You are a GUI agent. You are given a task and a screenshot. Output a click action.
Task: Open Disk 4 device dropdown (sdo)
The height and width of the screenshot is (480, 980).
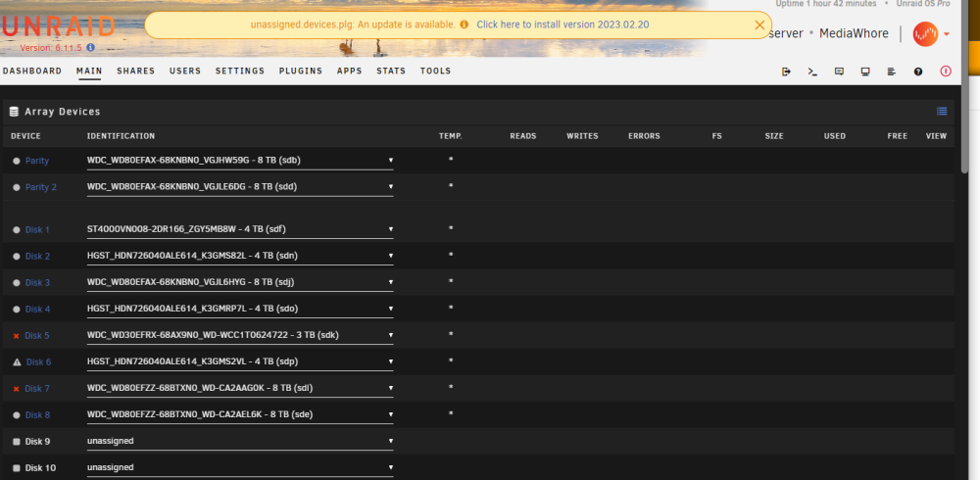click(240, 309)
